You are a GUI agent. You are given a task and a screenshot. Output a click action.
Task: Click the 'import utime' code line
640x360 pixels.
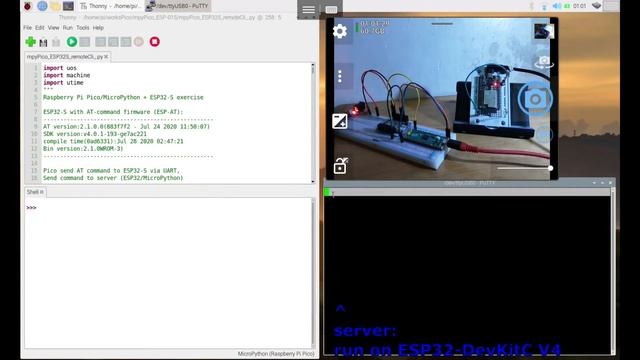point(63,82)
